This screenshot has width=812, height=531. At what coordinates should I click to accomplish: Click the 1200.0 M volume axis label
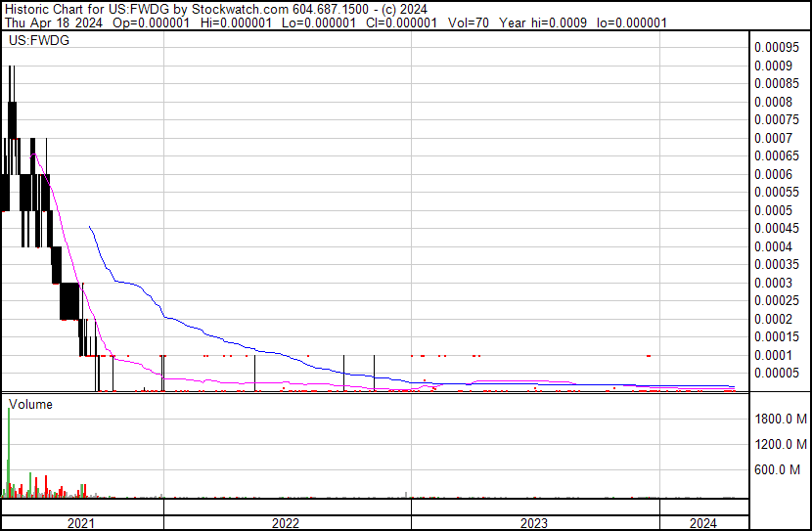780,445
